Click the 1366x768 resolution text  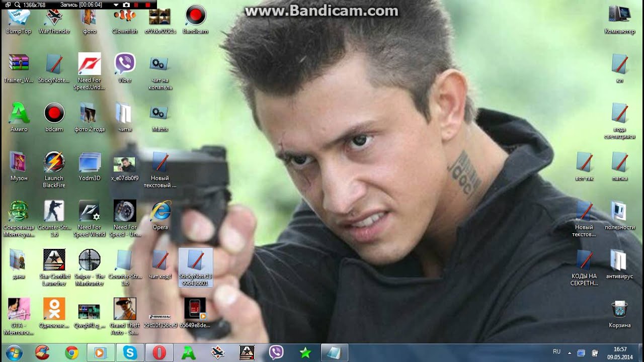coord(33,5)
